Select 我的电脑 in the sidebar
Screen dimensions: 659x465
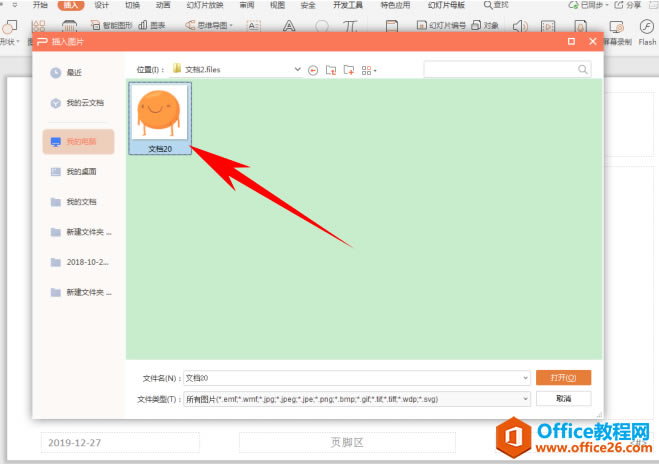(x=78, y=142)
